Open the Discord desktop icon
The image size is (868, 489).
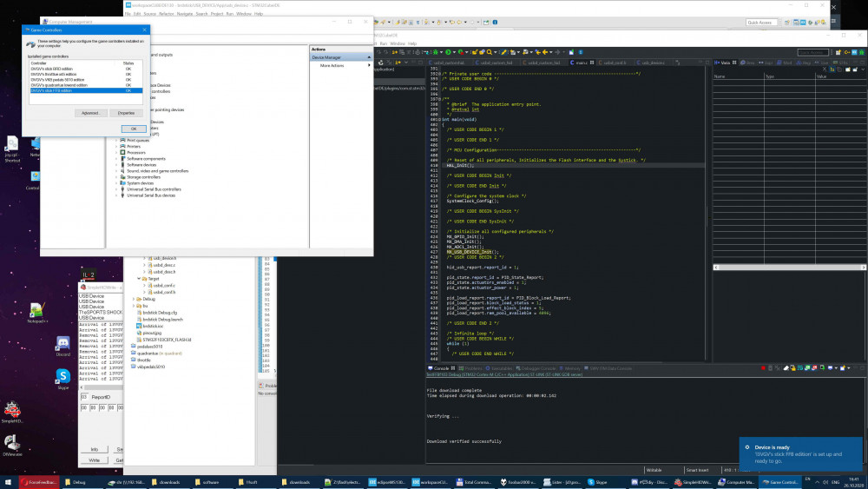coord(62,344)
